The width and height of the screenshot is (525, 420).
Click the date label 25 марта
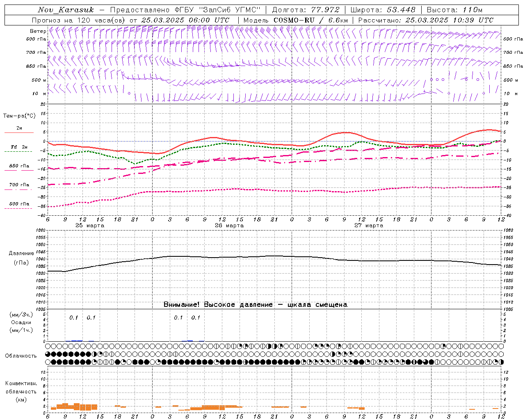[x=90, y=226]
